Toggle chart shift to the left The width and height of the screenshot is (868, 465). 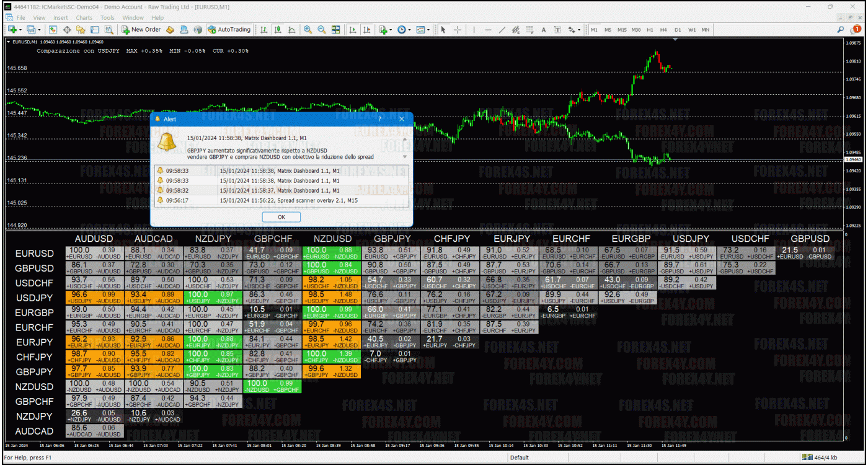365,30
